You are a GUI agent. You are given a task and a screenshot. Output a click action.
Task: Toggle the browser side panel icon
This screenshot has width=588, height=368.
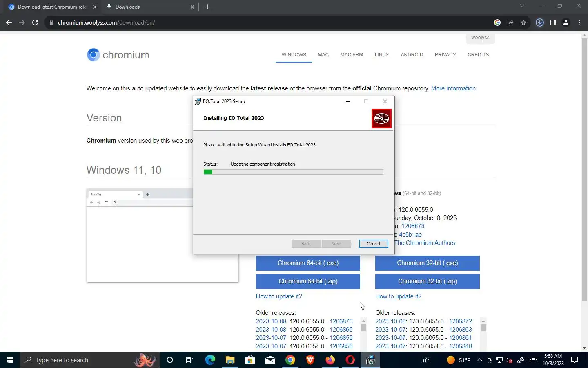553,22
